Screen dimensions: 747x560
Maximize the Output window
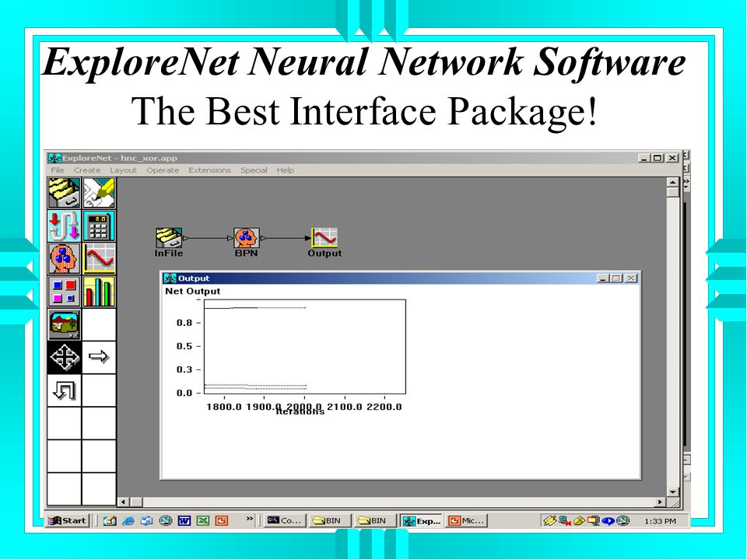pos(616,278)
